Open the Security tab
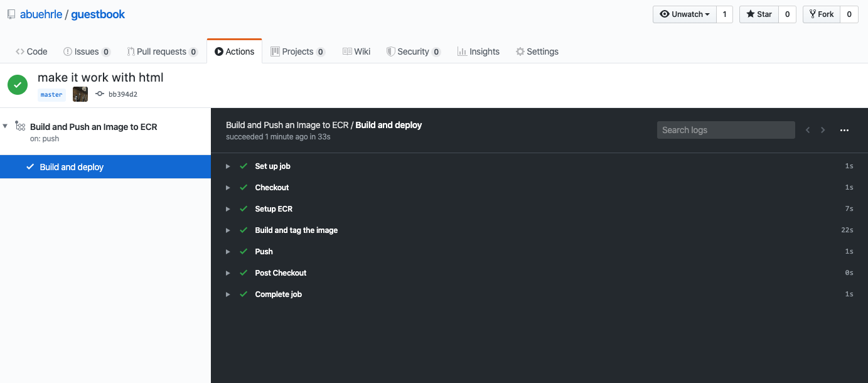868x383 pixels. point(413,51)
